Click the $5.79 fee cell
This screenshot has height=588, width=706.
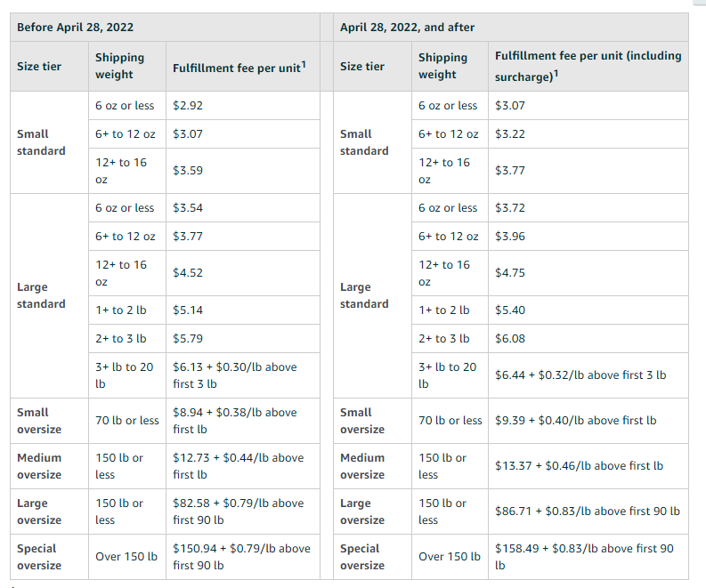[188, 339]
